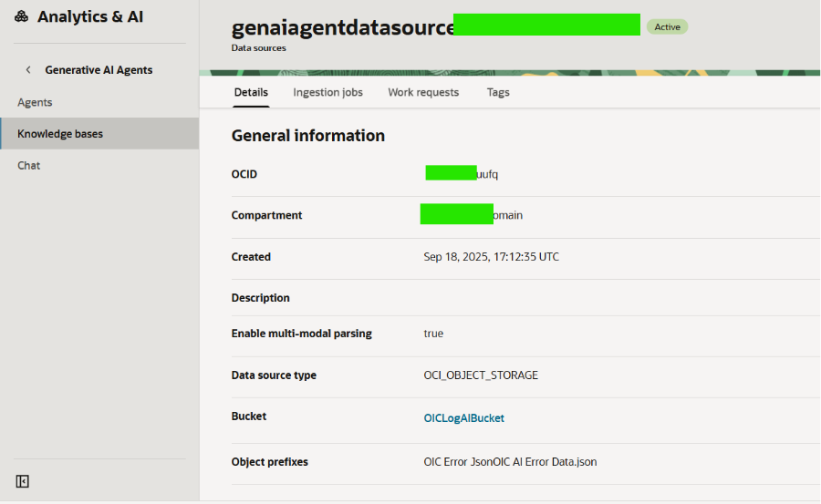The height and width of the screenshot is (504, 821).
Task: Click the Created label
Action: [x=251, y=256]
